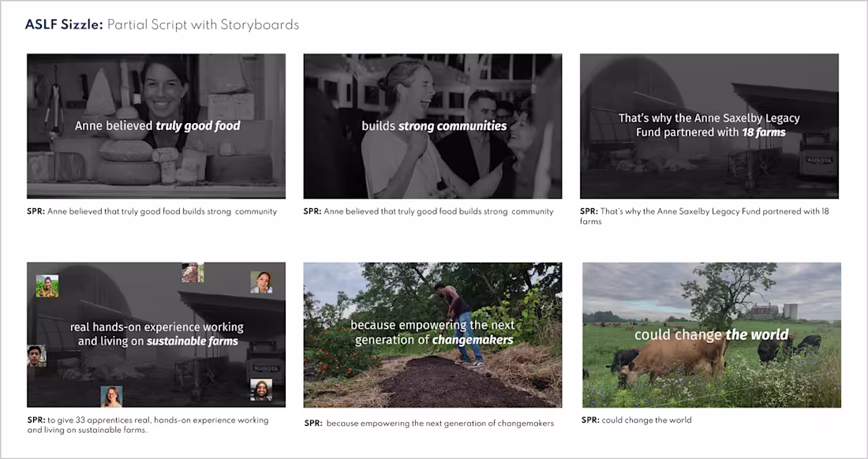Open the 'could change the world' storyboard
The height and width of the screenshot is (459, 868).
(x=711, y=334)
